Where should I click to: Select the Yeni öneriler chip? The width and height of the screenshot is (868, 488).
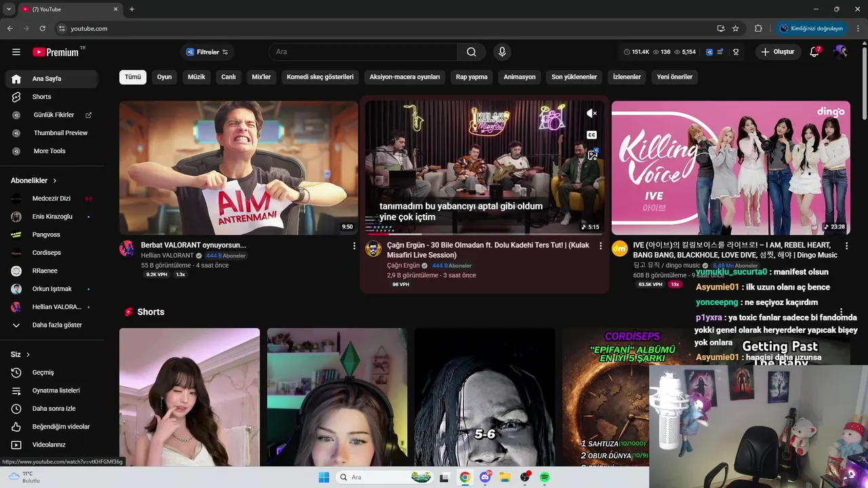(x=675, y=77)
